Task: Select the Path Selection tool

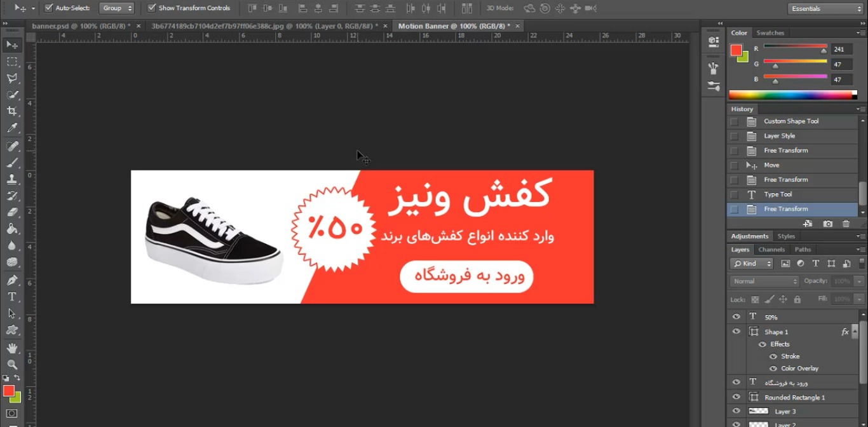Action: click(12, 313)
